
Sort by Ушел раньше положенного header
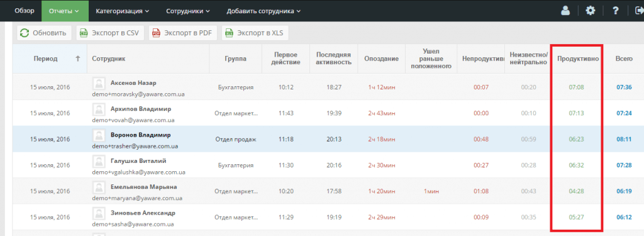[431, 59]
